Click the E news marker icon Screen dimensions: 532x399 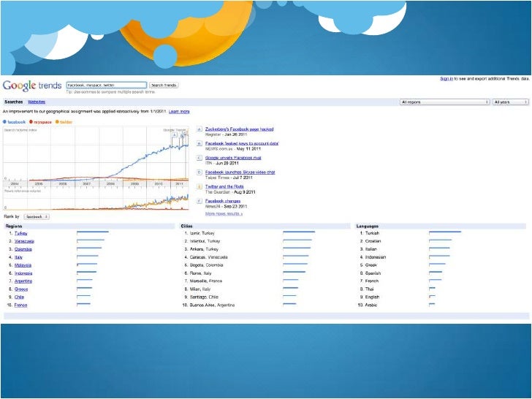coord(199,186)
